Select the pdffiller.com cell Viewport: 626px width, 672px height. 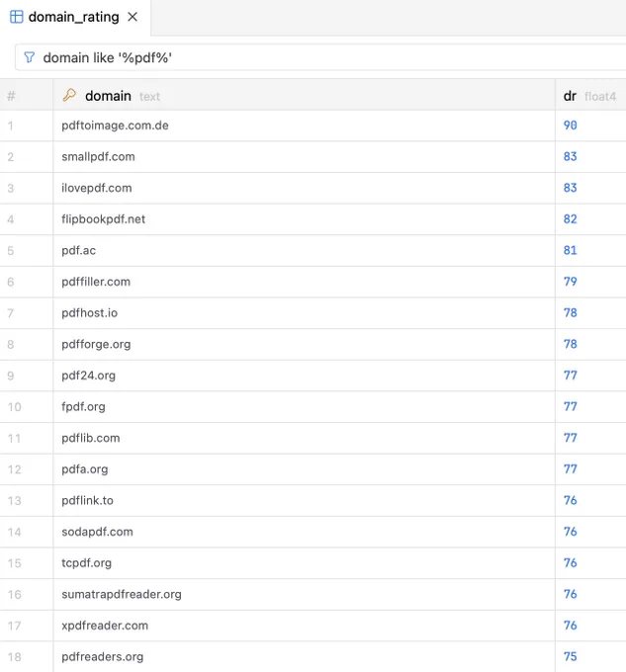tap(304, 282)
